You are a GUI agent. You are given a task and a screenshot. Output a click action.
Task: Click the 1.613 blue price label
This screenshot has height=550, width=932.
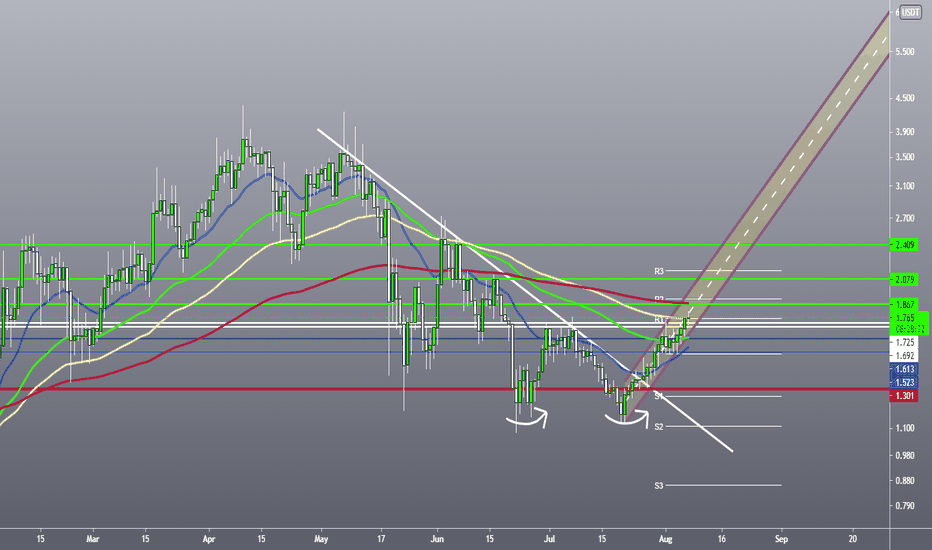pos(903,369)
